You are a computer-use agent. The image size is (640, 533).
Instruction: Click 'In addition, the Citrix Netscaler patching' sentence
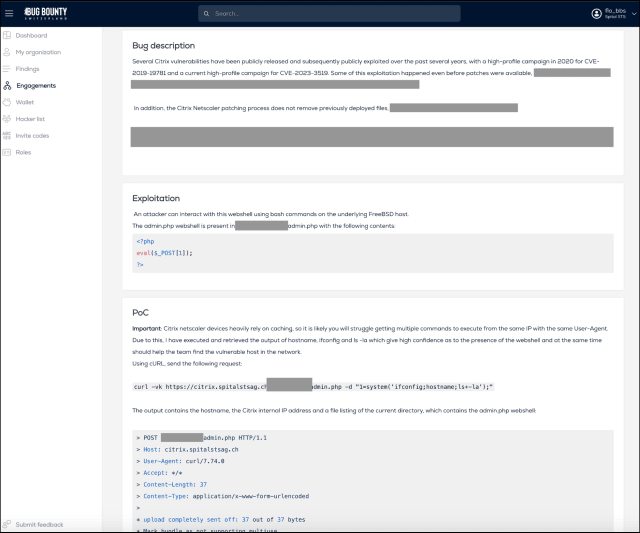pyautogui.click(x=261, y=108)
